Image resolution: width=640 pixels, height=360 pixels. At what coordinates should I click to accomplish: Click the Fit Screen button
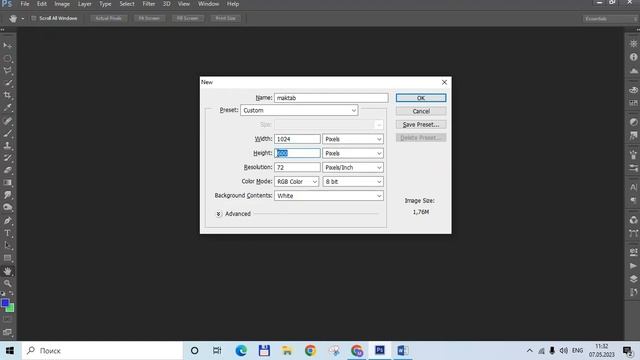pos(149,18)
